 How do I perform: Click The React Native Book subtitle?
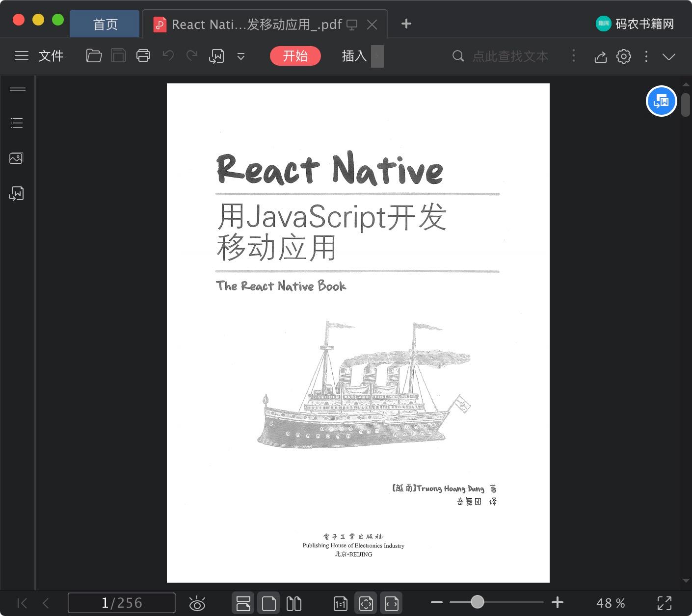(281, 286)
